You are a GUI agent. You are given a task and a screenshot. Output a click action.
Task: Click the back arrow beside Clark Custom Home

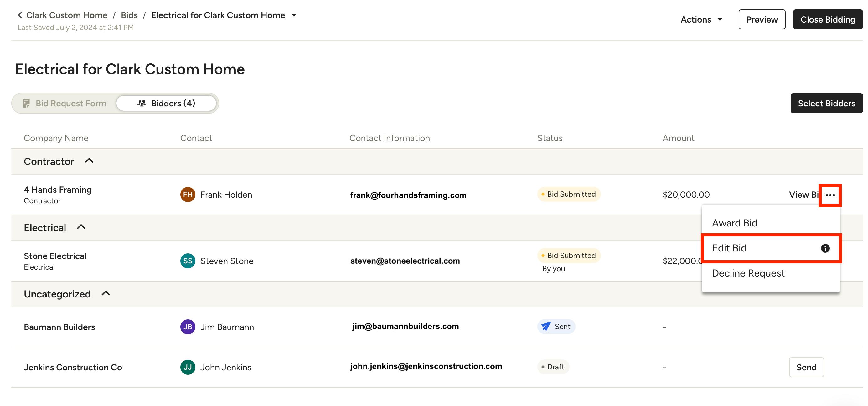coord(20,15)
